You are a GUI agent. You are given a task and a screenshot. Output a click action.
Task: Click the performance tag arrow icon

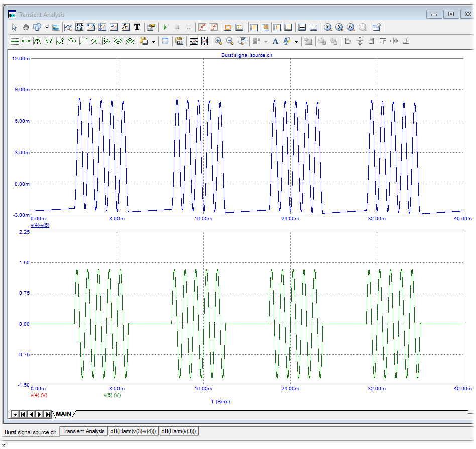click(x=114, y=27)
